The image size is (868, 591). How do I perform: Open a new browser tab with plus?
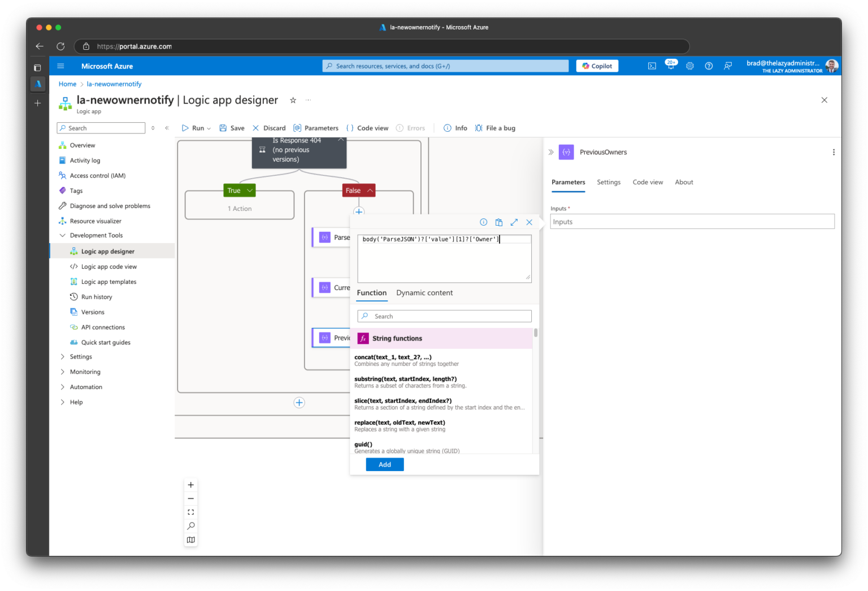pos(38,103)
